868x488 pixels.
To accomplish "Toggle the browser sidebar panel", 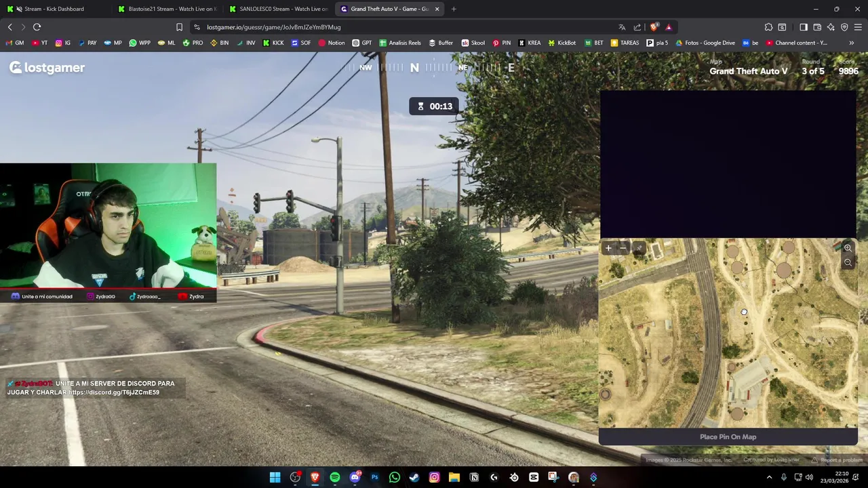I will click(804, 27).
